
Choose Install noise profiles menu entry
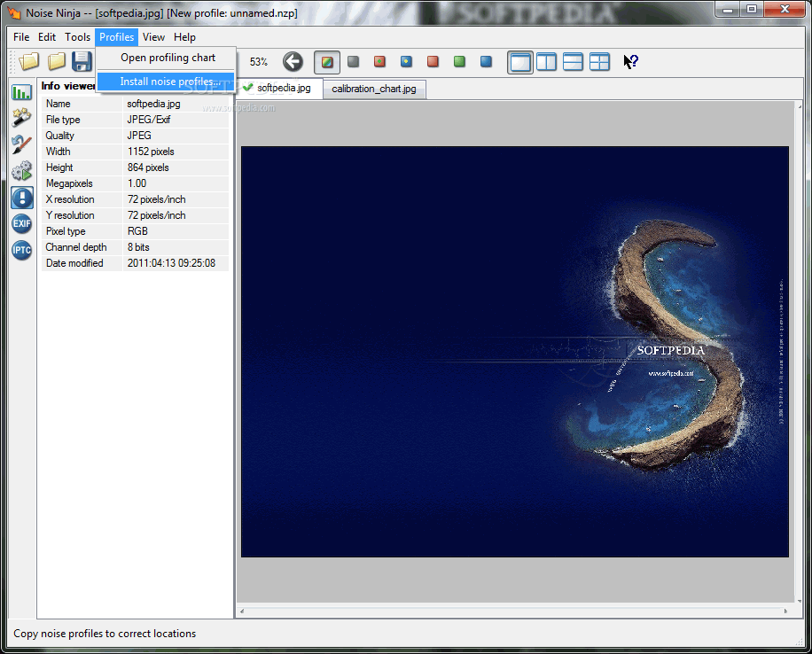[168, 82]
